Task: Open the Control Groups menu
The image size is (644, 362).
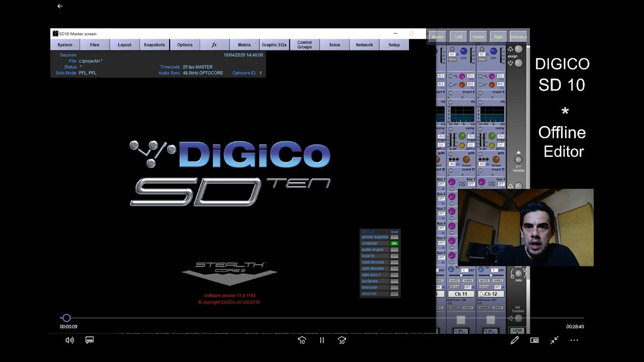Action: click(304, 45)
